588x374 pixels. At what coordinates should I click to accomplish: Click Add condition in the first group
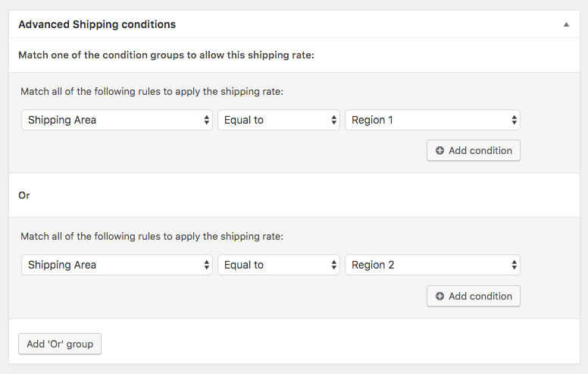coord(474,150)
